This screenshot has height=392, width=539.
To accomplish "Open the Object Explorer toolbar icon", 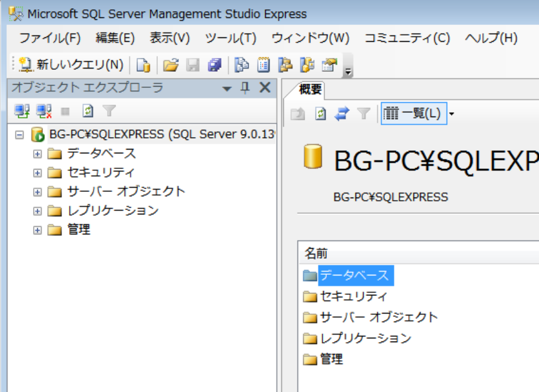I will [x=285, y=65].
